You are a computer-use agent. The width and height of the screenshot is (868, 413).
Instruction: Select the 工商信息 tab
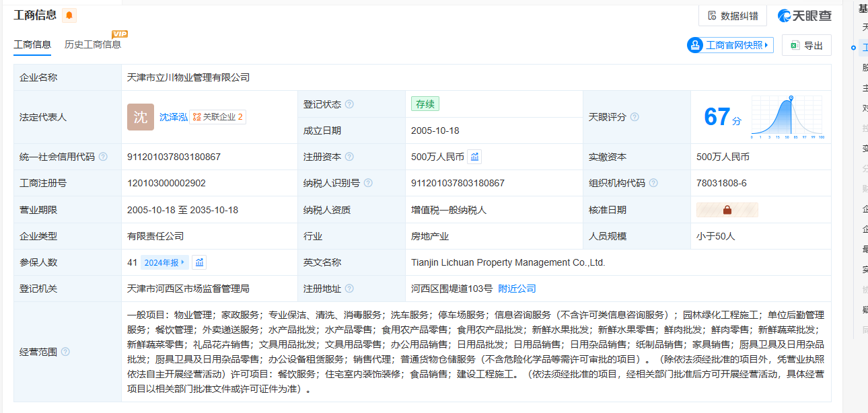(32, 44)
